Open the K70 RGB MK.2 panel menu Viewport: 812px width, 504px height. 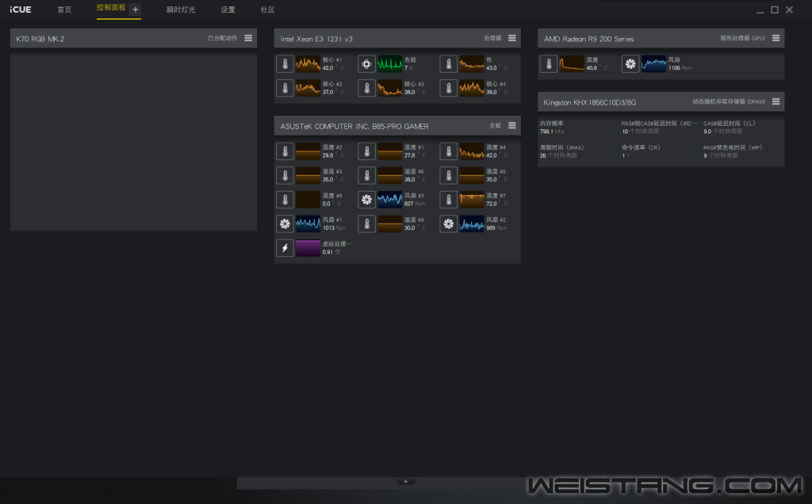(248, 38)
